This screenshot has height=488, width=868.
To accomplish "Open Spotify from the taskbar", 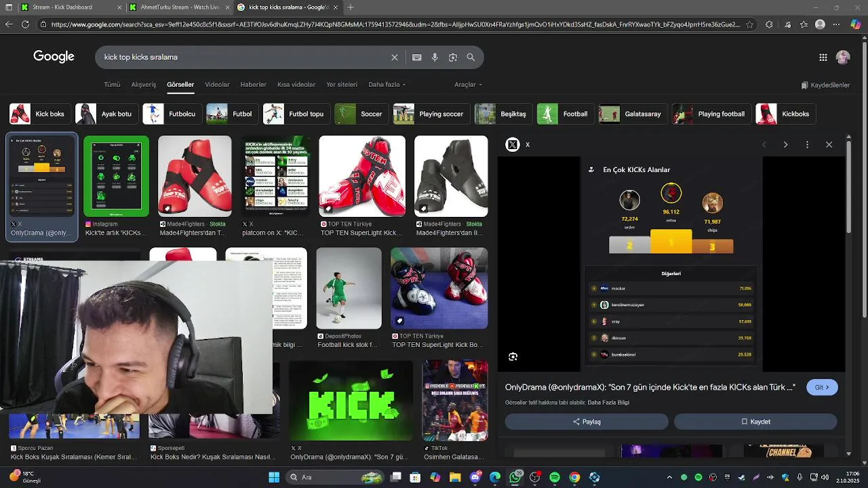I will coord(555,477).
